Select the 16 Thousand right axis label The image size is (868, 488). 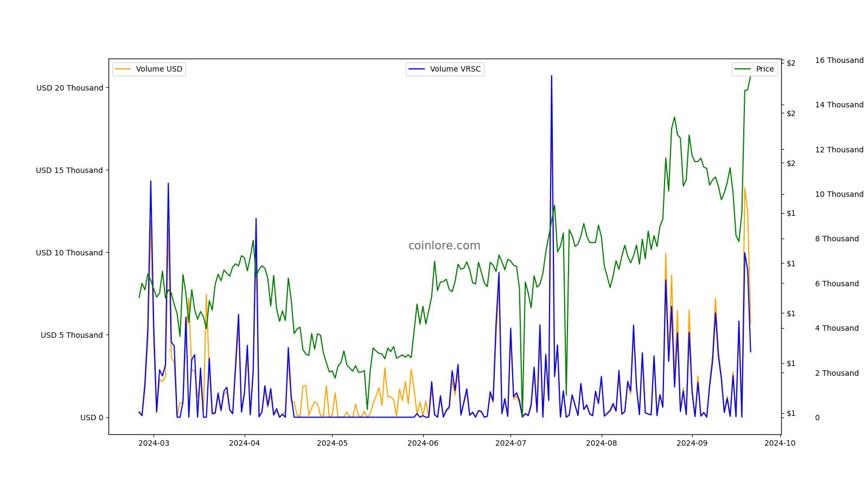click(839, 60)
